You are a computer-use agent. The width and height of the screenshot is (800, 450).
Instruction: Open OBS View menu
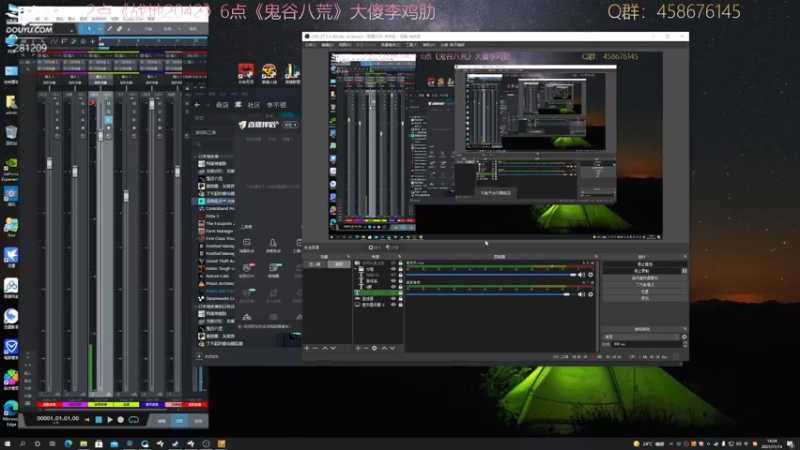click(344, 45)
